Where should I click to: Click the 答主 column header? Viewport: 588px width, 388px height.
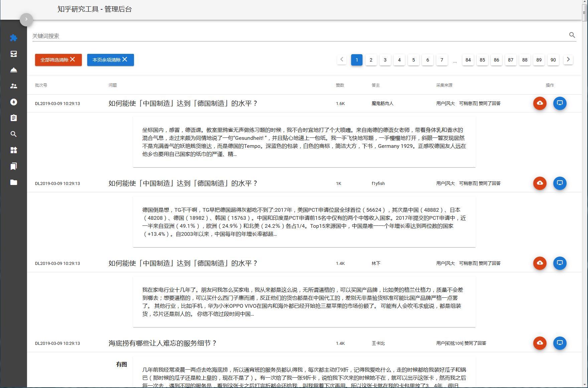tap(376, 85)
